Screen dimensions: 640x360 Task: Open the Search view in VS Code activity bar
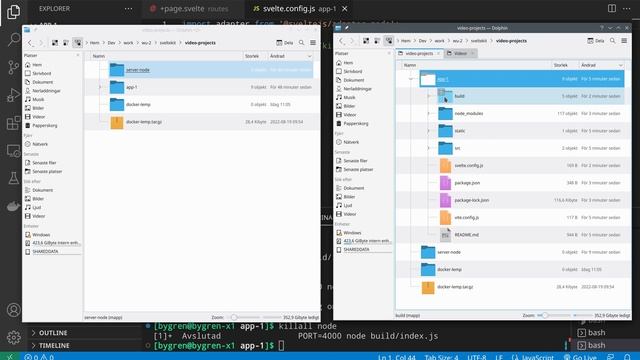pyautogui.click(x=13, y=39)
